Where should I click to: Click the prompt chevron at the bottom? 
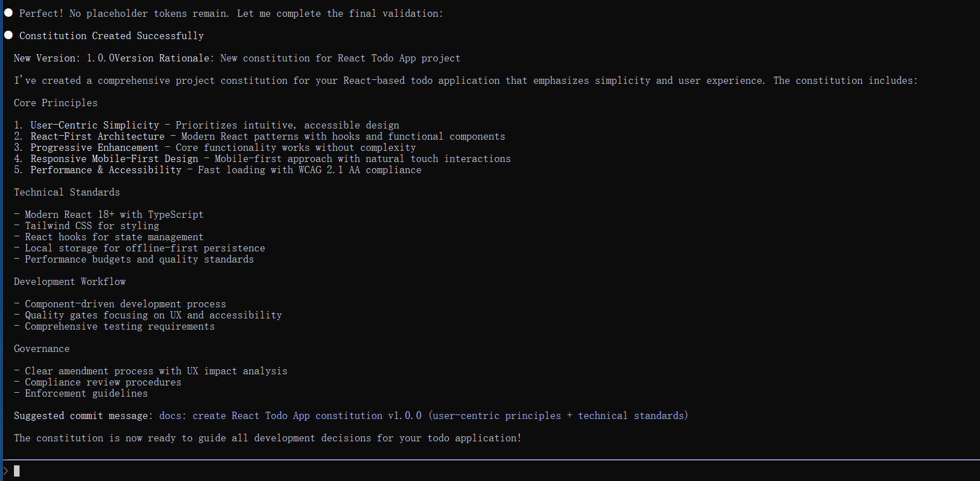click(6, 471)
